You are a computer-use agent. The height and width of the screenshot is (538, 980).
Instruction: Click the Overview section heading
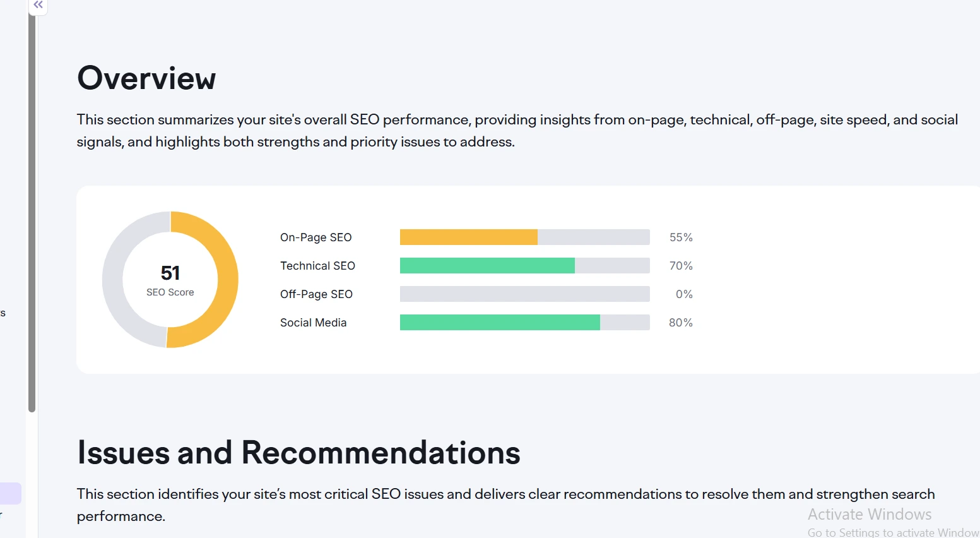pyautogui.click(x=146, y=78)
